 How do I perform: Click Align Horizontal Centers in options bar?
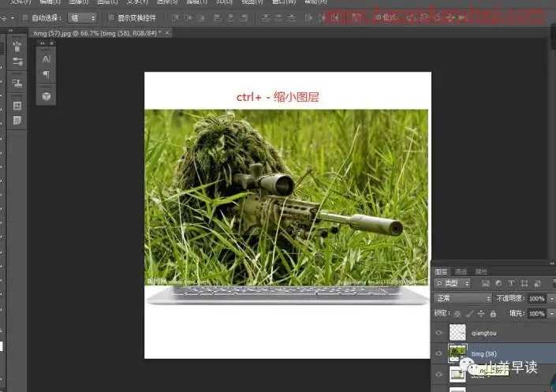click(230, 17)
